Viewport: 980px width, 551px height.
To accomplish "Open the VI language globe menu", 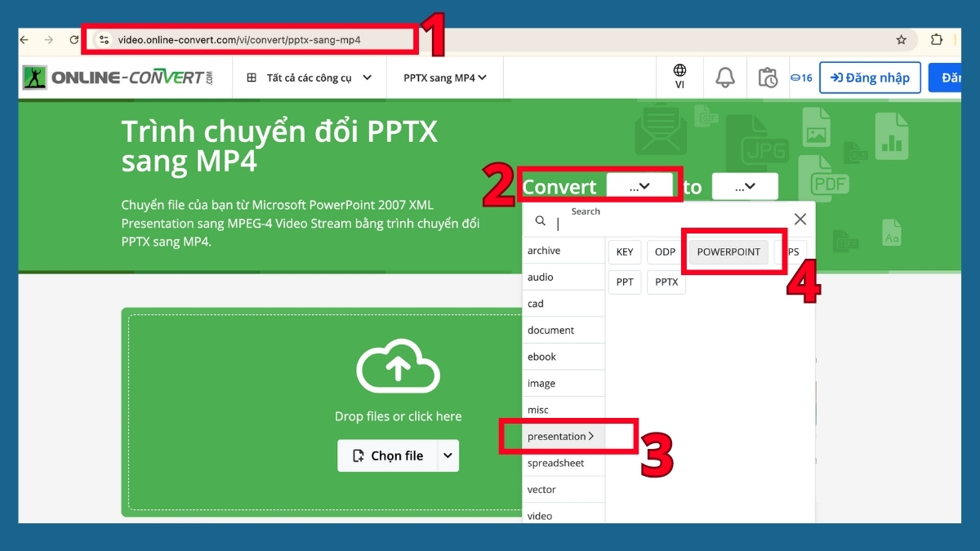I will pos(680,78).
